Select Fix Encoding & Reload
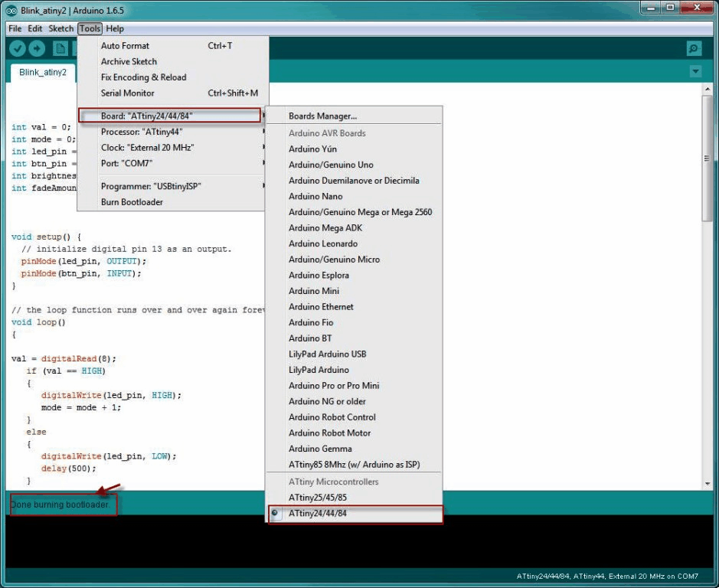 [172, 77]
